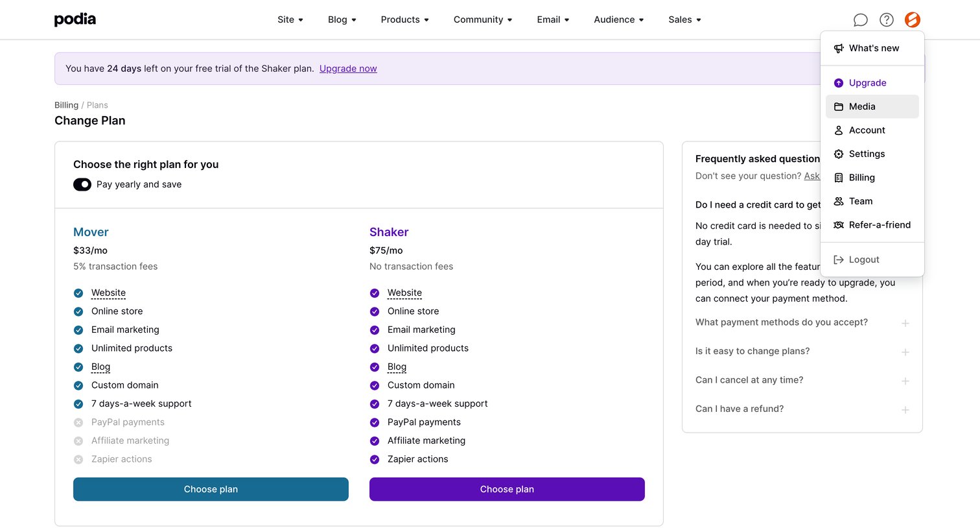
Task: Go to Billing breadcrumb link
Action: [x=66, y=105]
